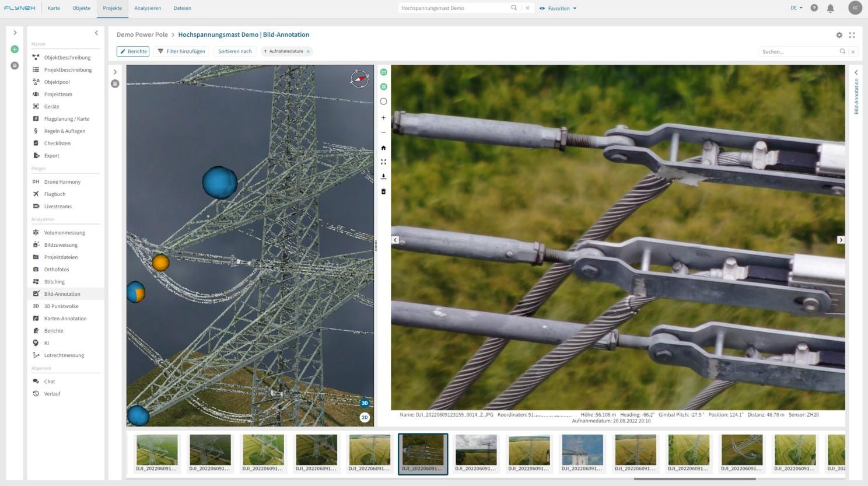Viewport: 868px width, 486px height.
Task: Open the Favoriten dropdown
Action: [558, 8]
